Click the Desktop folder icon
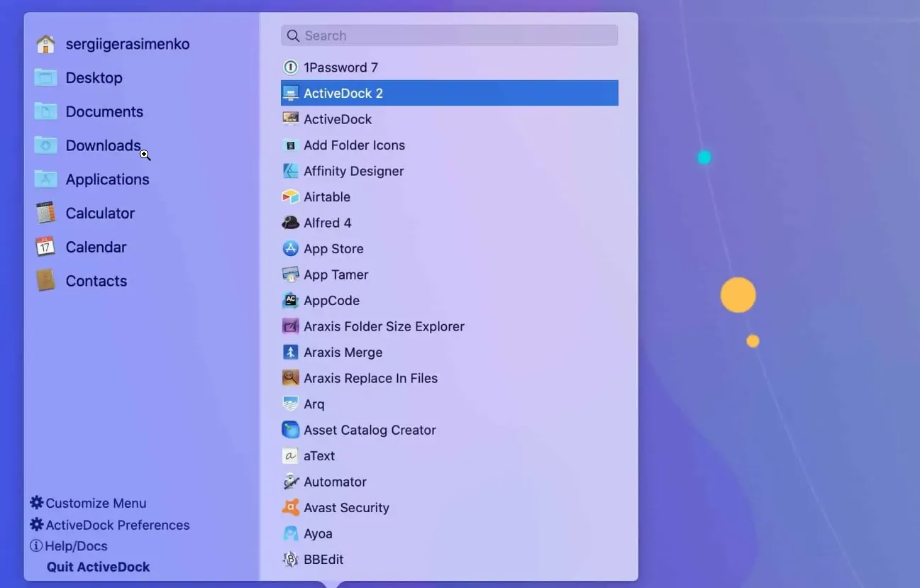 tap(45, 77)
